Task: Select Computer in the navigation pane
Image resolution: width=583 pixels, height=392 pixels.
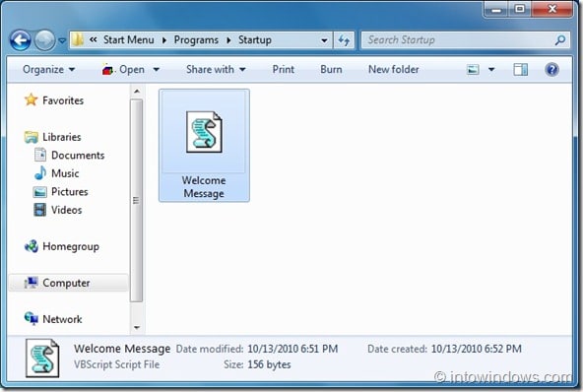Action: 66,283
